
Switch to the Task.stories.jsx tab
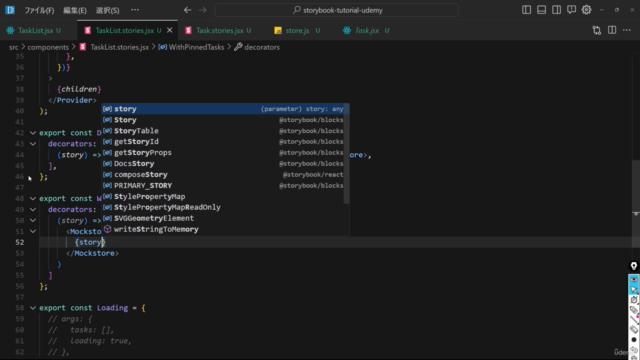220,30
